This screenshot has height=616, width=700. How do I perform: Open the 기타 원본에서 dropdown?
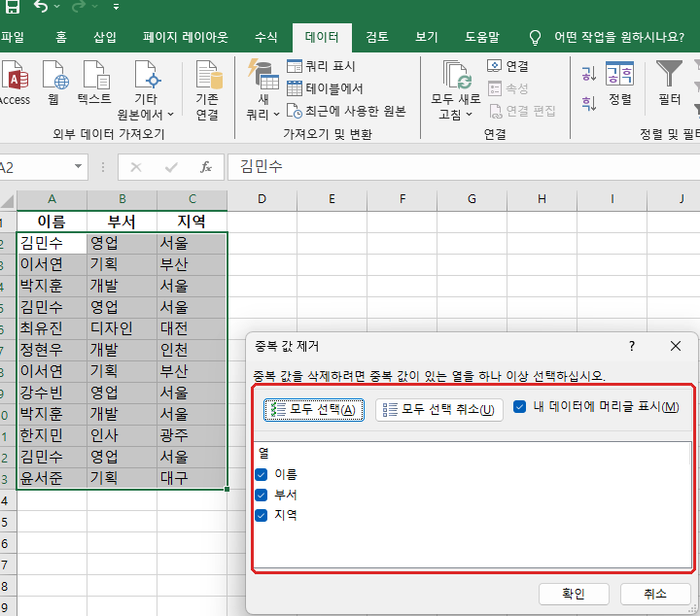(146, 90)
